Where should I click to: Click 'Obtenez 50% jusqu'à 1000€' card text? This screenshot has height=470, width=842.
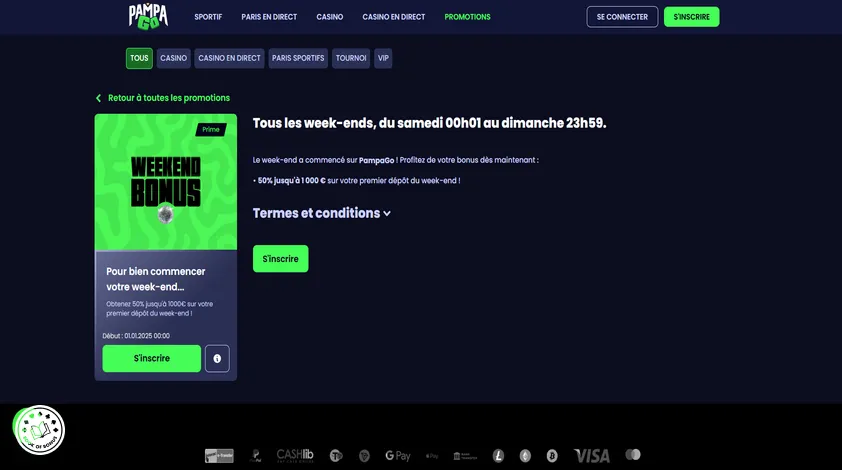point(159,308)
